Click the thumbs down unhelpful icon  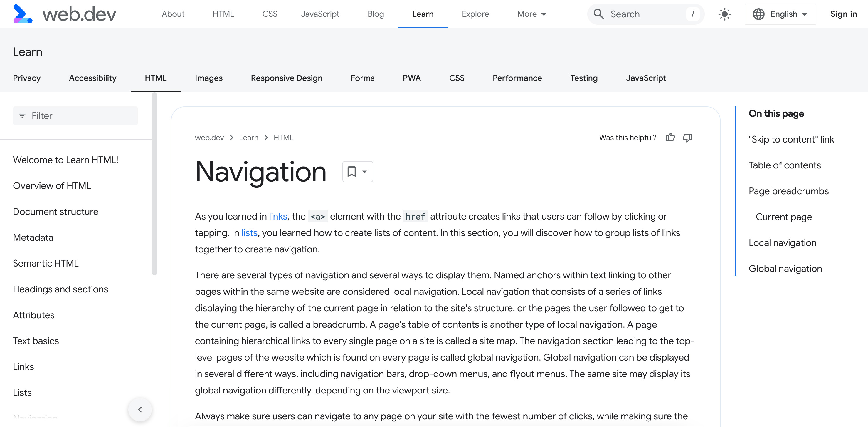(688, 137)
